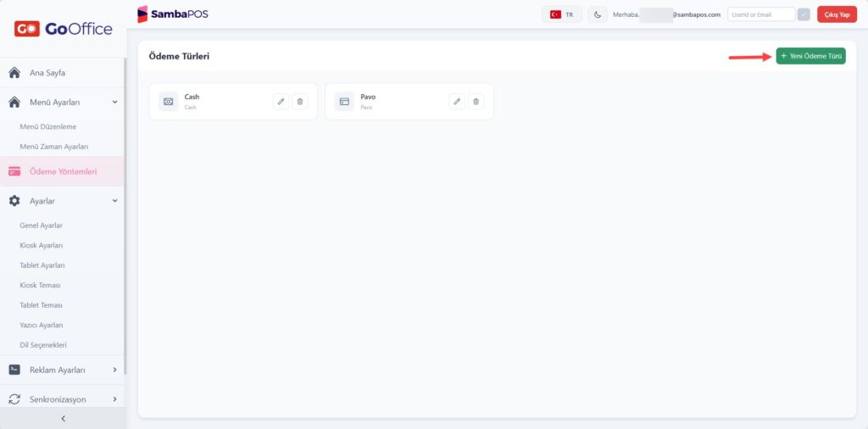Expand the Reklam Ayarları submenu
This screenshot has width=868, height=429.
tap(114, 369)
